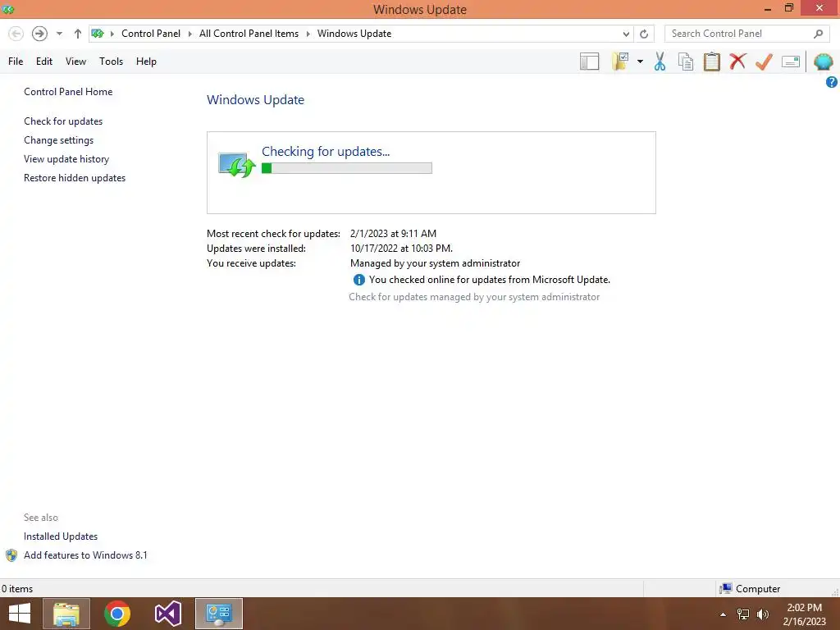
Task: Open the recent locations dropdown arrow
Action: [59, 34]
